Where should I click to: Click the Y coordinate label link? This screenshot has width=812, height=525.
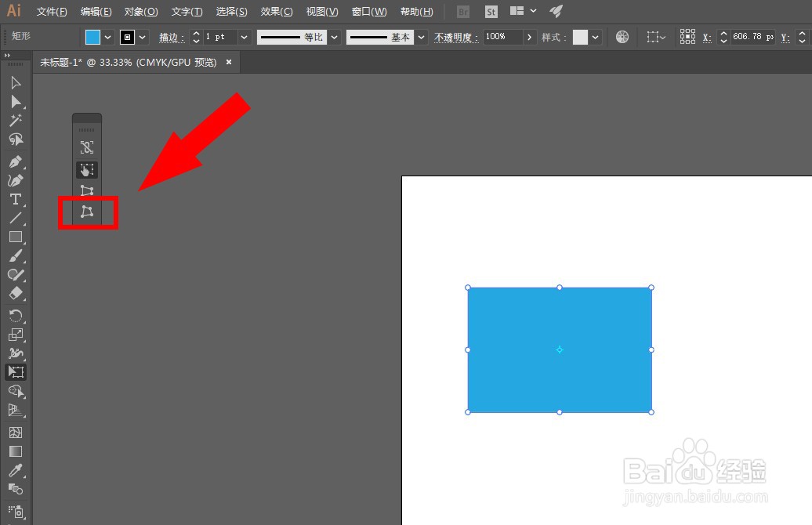[x=785, y=38]
